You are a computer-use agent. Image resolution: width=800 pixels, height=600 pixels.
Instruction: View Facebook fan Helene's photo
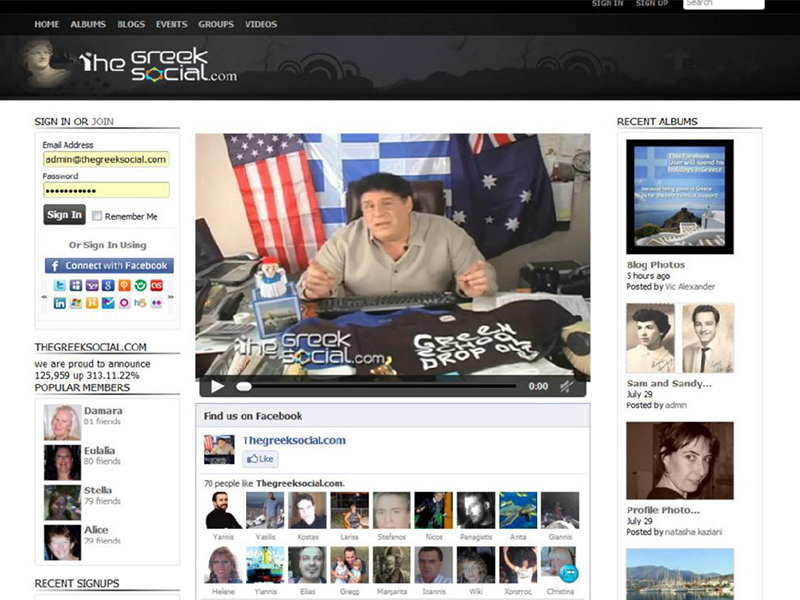coord(223,565)
